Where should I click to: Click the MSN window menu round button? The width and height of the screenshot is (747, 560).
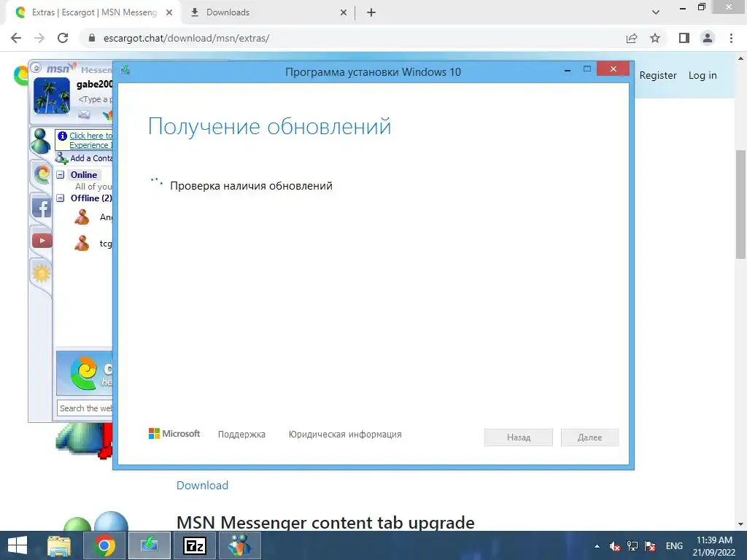36,68
